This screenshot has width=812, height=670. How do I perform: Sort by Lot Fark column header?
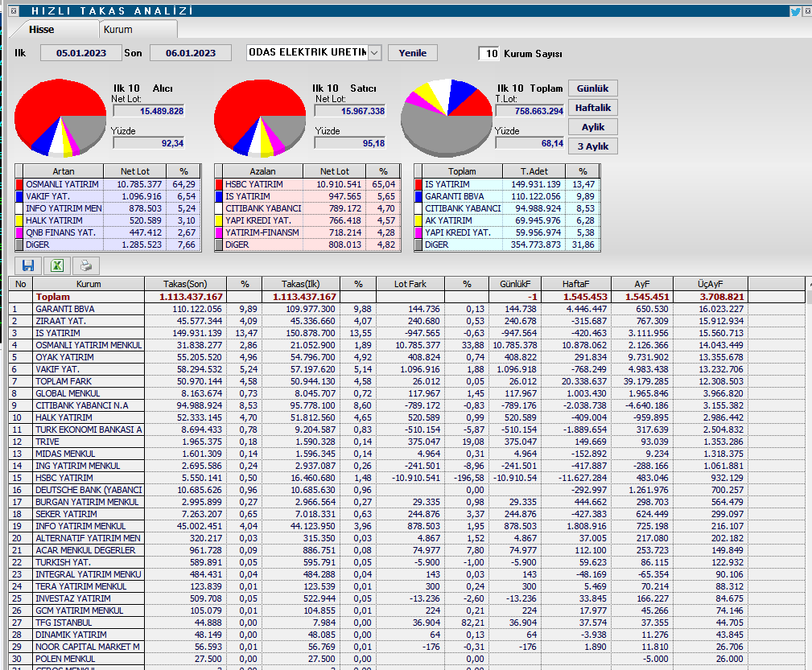pos(410,284)
